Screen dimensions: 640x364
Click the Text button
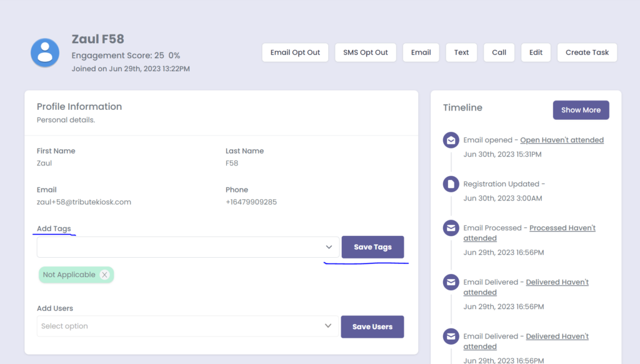tap(461, 52)
